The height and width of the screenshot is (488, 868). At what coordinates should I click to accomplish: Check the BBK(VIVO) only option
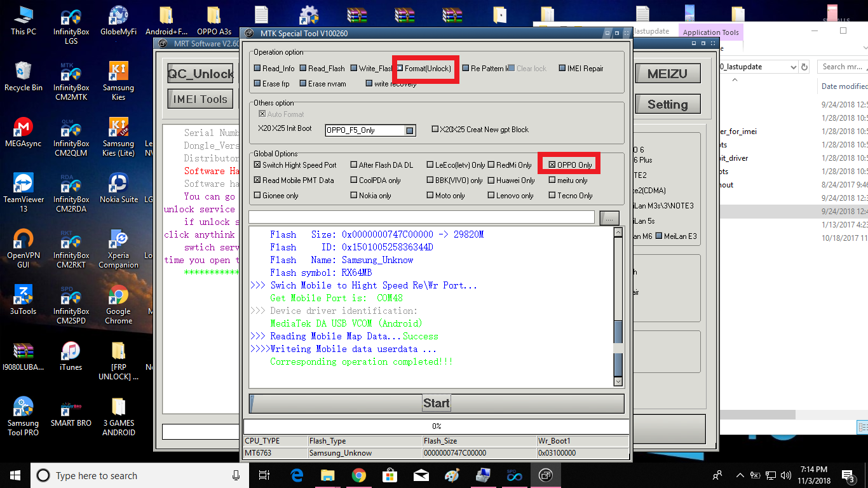[x=430, y=180]
